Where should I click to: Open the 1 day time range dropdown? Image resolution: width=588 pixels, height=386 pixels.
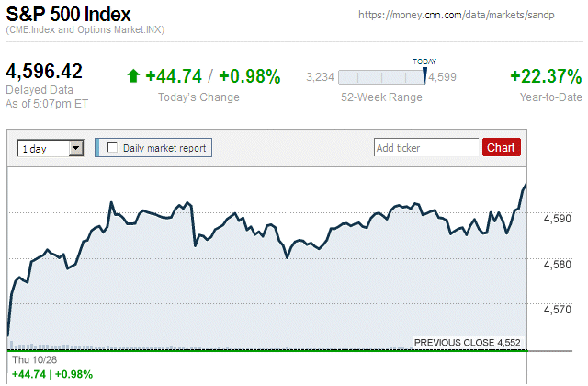43,147
